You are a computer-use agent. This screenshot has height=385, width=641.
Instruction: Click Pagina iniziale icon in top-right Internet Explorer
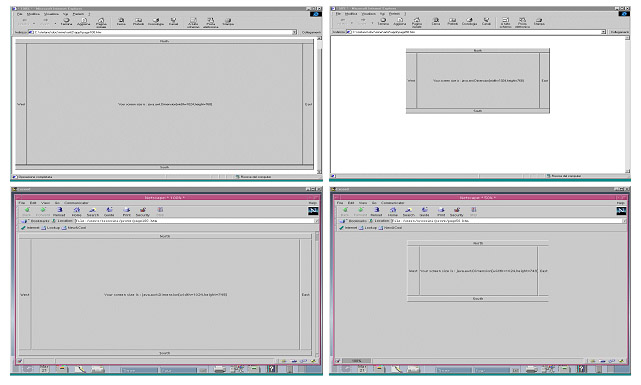[x=417, y=22]
